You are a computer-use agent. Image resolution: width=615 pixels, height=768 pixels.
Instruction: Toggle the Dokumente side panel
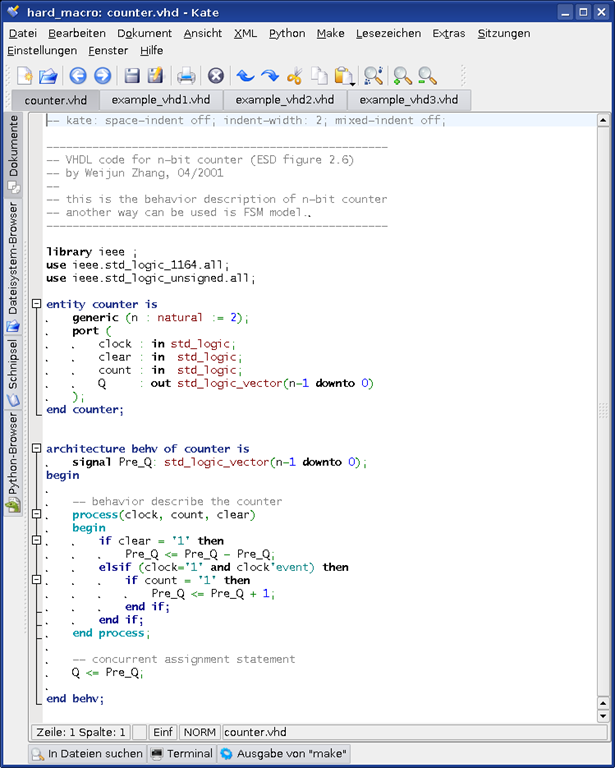(x=13, y=153)
